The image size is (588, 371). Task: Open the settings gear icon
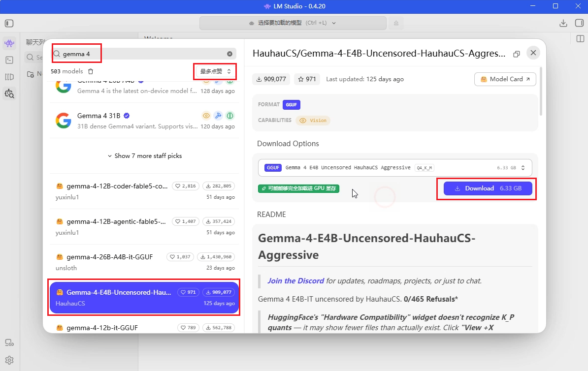[x=9, y=361]
